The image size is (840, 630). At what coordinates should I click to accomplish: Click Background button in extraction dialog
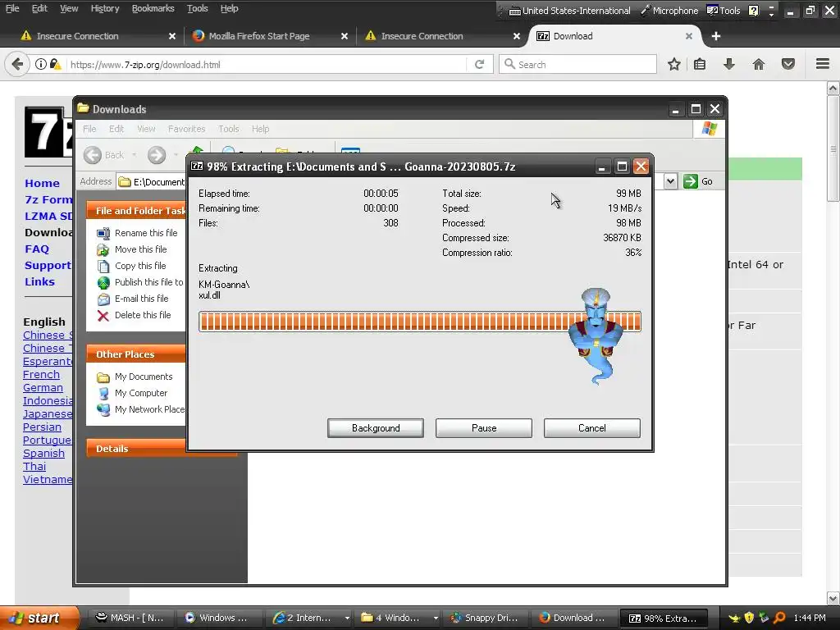pyautogui.click(x=376, y=428)
